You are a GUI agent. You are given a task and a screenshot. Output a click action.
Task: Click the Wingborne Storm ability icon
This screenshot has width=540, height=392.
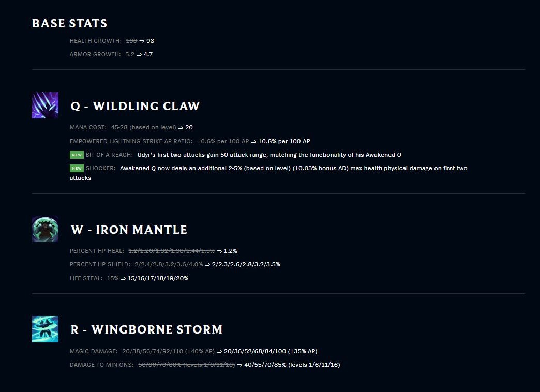[45, 329]
